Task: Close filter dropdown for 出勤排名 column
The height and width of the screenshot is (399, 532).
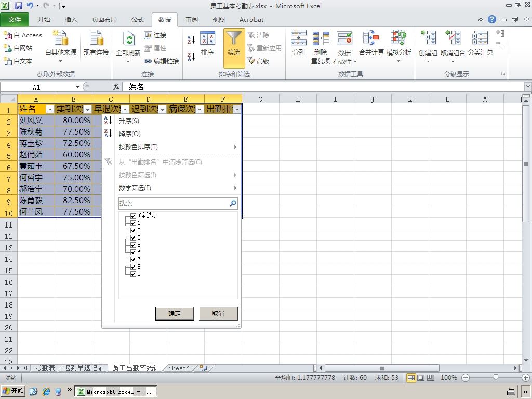Action: tap(237, 109)
